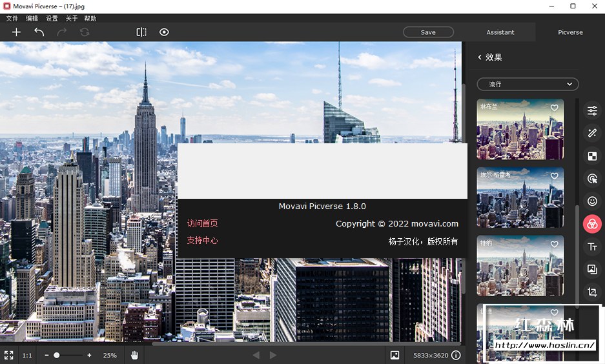Screen dimensions: 605x364
Task: Open the background removal checkerboard tool
Action: pyautogui.click(x=592, y=156)
